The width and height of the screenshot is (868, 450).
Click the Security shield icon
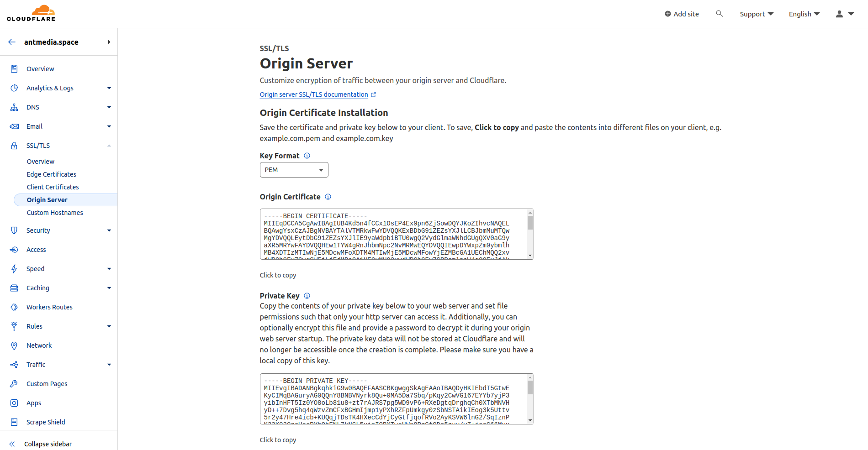pos(14,230)
